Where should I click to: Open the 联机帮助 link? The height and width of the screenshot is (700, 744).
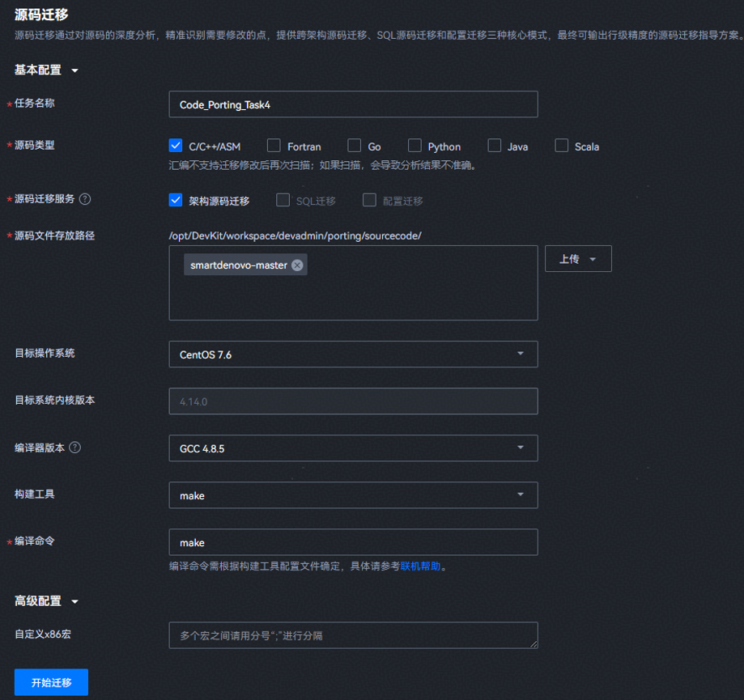click(420, 566)
